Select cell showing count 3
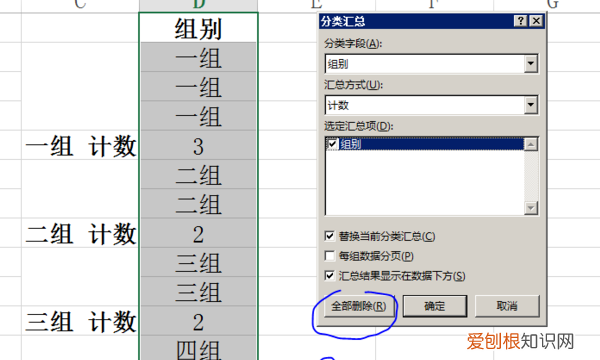Screen dimensions: 600x360 point(199,145)
